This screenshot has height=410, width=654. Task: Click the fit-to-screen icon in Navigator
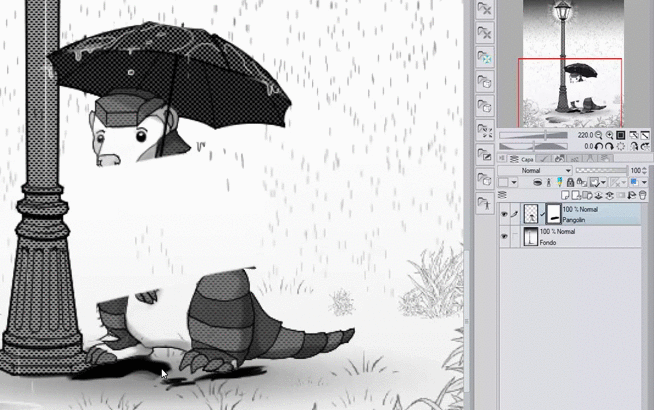pos(634,135)
